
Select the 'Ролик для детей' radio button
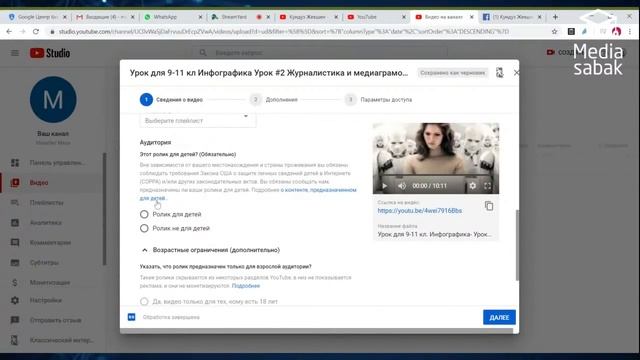coord(144,214)
